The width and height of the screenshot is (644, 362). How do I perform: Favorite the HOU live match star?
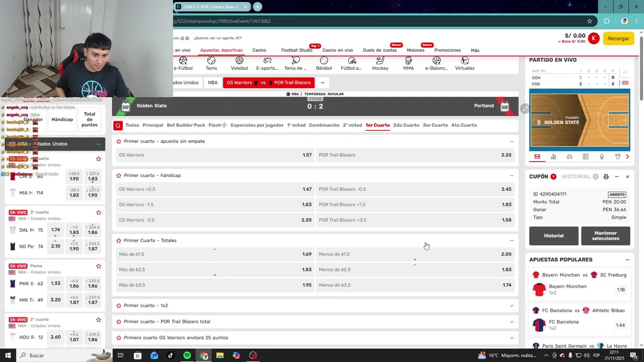click(x=99, y=320)
